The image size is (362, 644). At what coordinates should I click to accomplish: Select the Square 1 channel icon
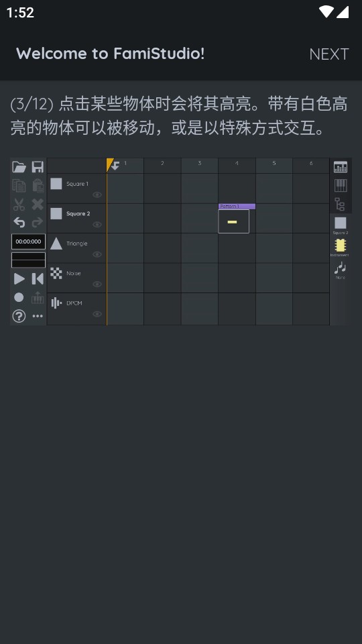56,184
